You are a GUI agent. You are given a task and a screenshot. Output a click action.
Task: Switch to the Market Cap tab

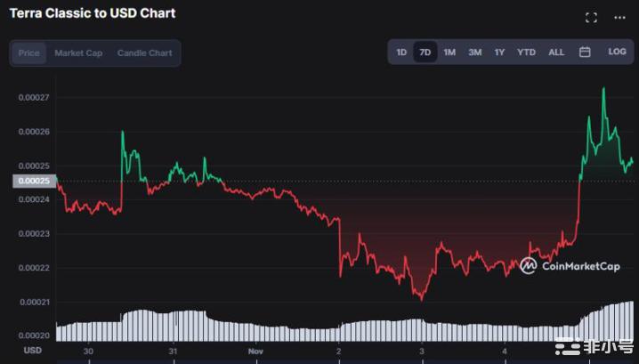point(78,53)
